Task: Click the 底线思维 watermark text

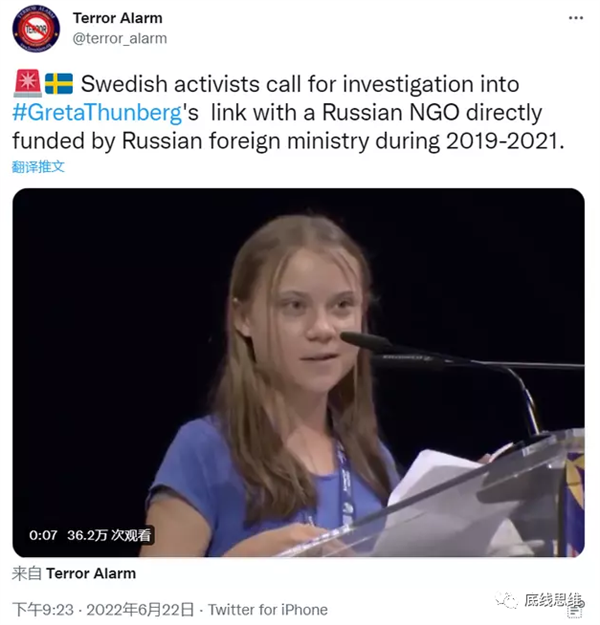Action: click(x=553, y=599)
